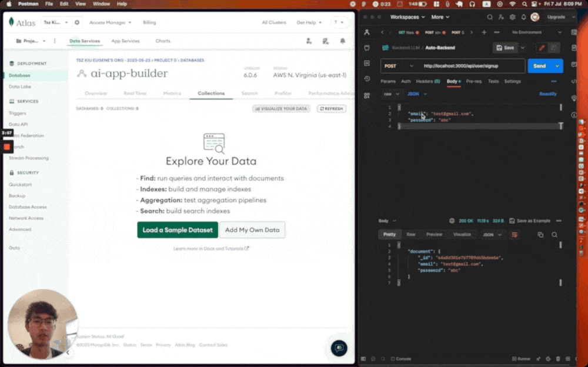Open the Tests tab in Postman
The image size is (588, 367).
pyautogui.click(x=493, y=81)
